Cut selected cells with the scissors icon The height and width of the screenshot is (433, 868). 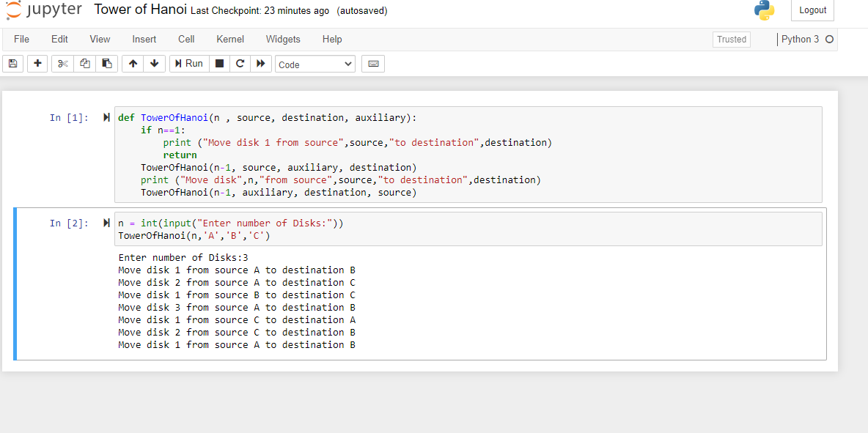[62, 64]
